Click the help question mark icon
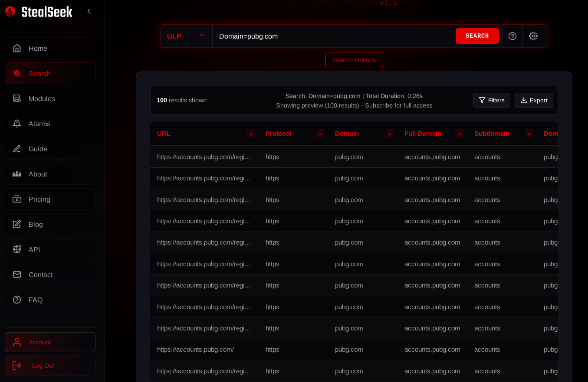 [x=512, y=36]
